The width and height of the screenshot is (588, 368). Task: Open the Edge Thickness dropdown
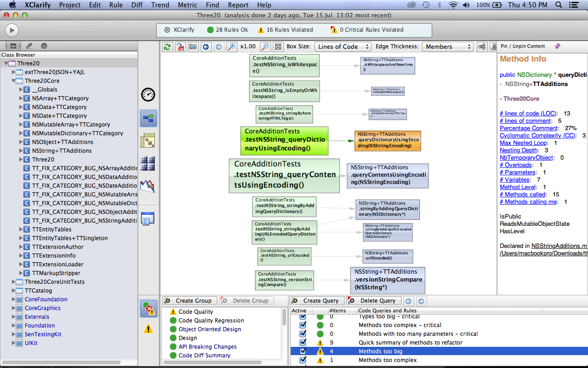tap(447, 47)
